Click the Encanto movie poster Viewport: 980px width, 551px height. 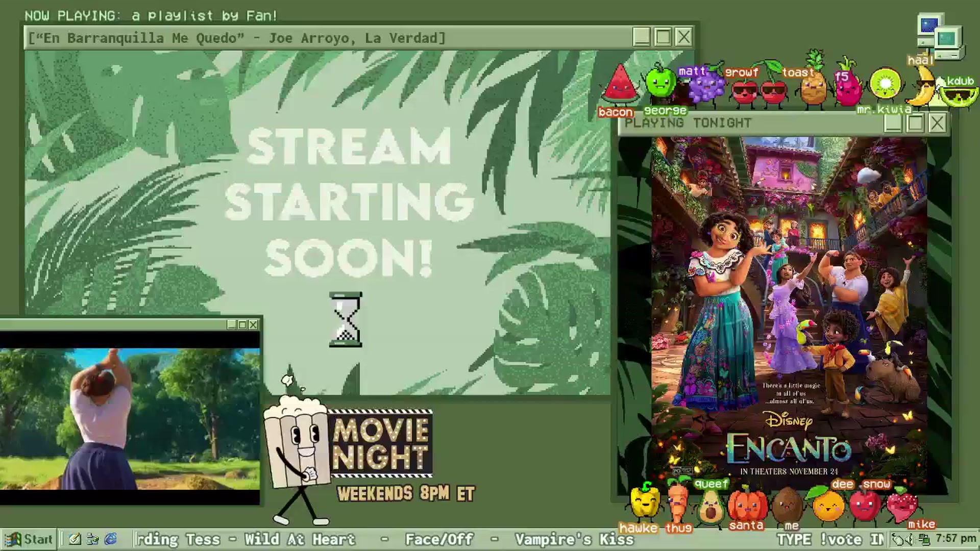pyautogui.click(x=789, y=315)
